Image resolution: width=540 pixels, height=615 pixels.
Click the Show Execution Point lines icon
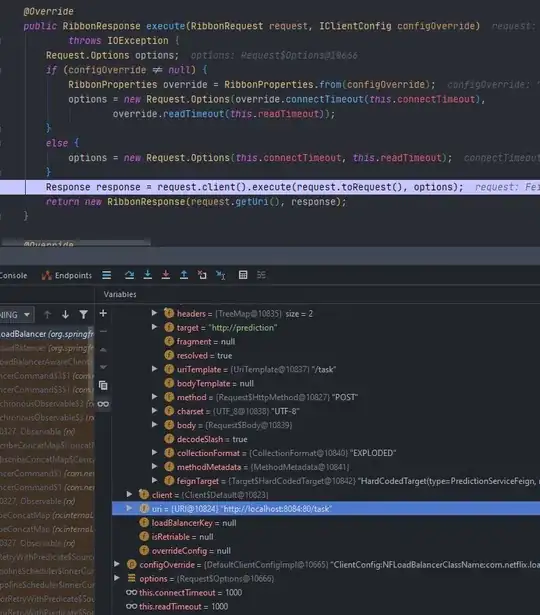coord(107,275)
